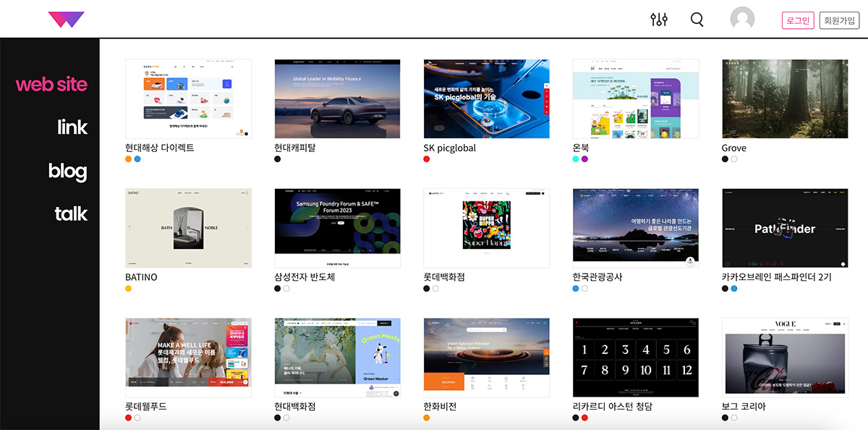The height and width of the screenshot is (430, 868).
Task: Select the "web site" menu item
Action: (51, 84)
